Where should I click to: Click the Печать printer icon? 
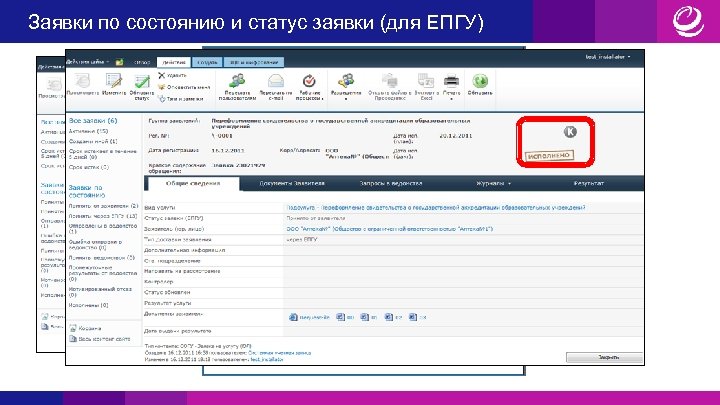451,81
